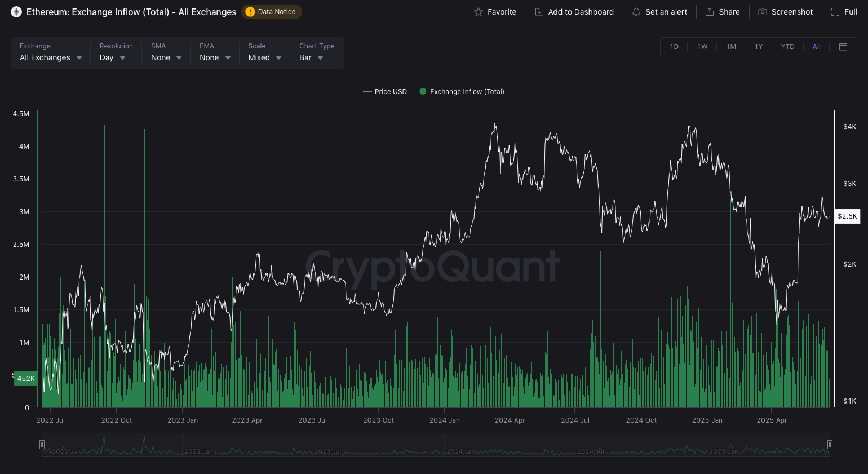Open the Resolution dropdown set to Day
The height and width of the screenshot is (474, 868).
[116, 52]
